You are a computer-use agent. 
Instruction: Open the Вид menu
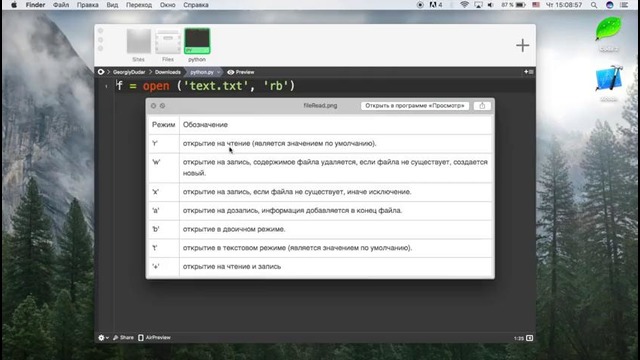click(x=112, y=5)
